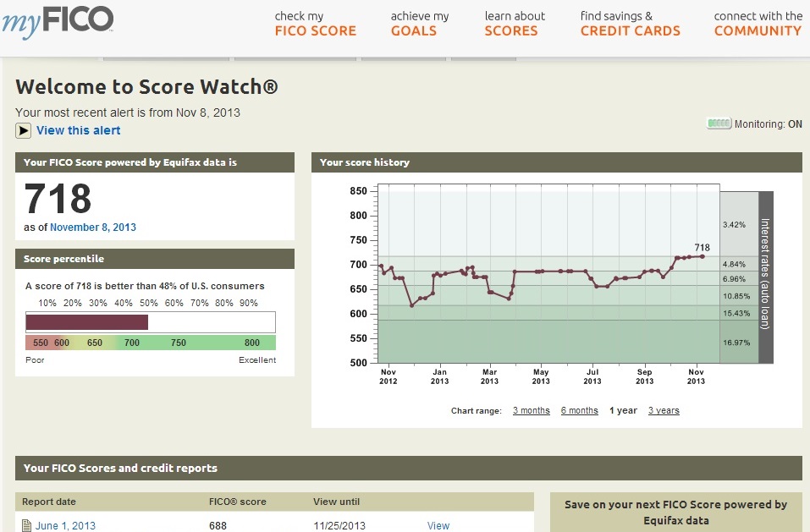Set chart range to 3 months
This screenshot has height=532, width=810.
tap(531, 411)
